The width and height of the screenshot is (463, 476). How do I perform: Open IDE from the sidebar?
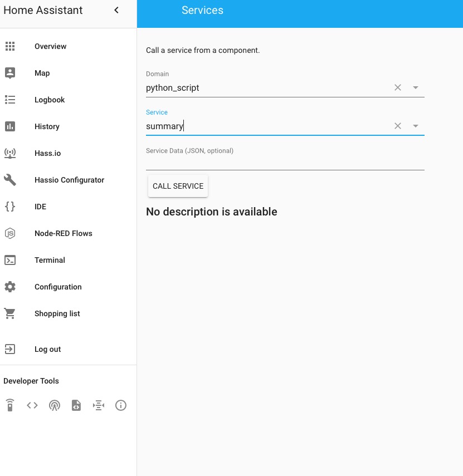(69, 207)
